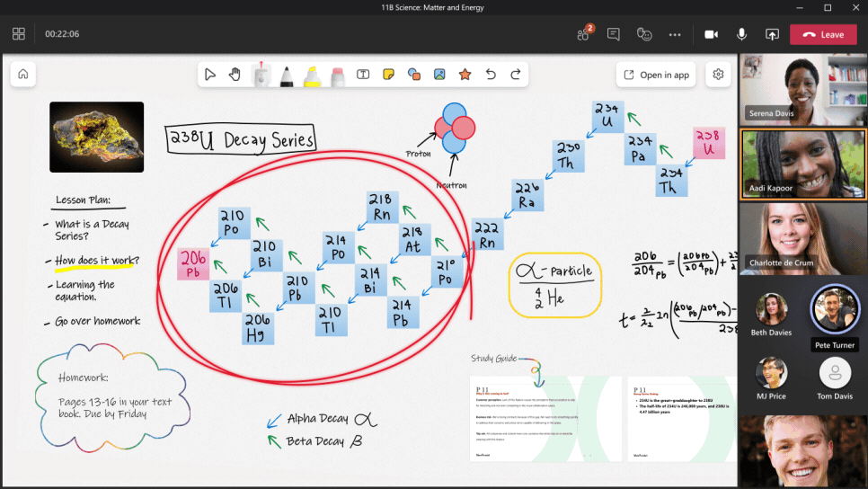Click the Leave call button
Image resolution: width=868 pixels, height=489 pixels.
823,34
